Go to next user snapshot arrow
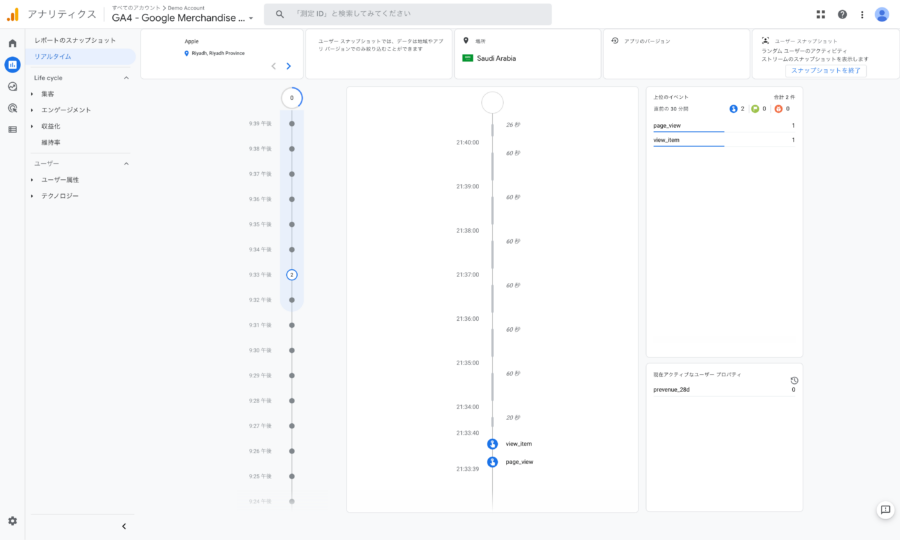The image size is (900, 540). click(x=289, y=66)
